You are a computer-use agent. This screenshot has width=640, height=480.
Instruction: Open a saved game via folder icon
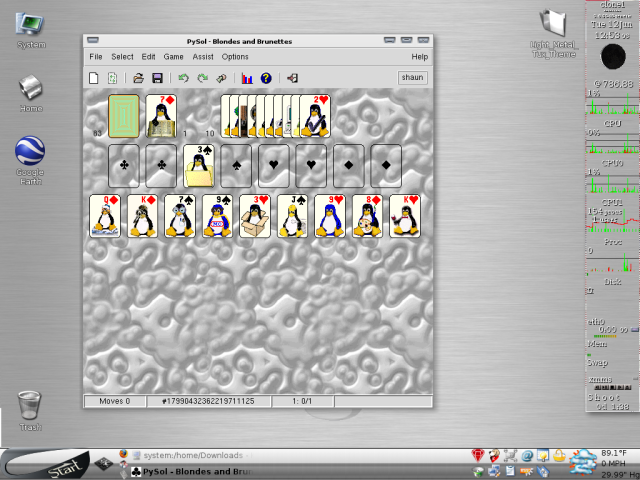[138, 78]
